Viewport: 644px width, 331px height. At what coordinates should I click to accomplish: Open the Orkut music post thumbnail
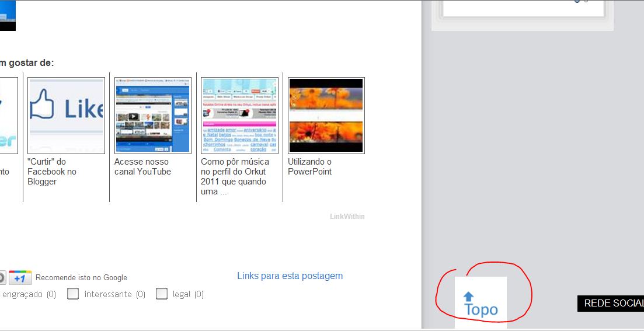coord(239,116)
